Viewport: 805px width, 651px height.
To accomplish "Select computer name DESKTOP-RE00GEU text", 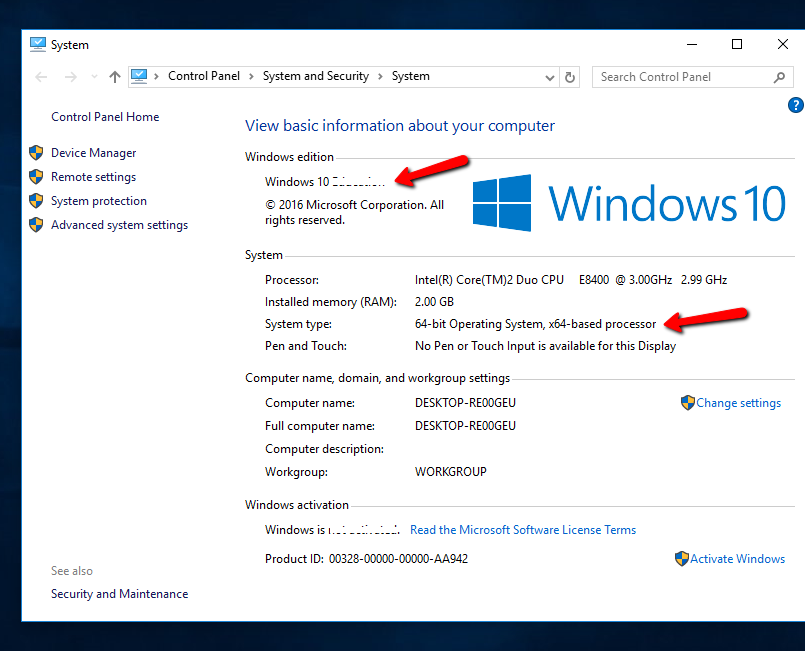I will (465, 403).
